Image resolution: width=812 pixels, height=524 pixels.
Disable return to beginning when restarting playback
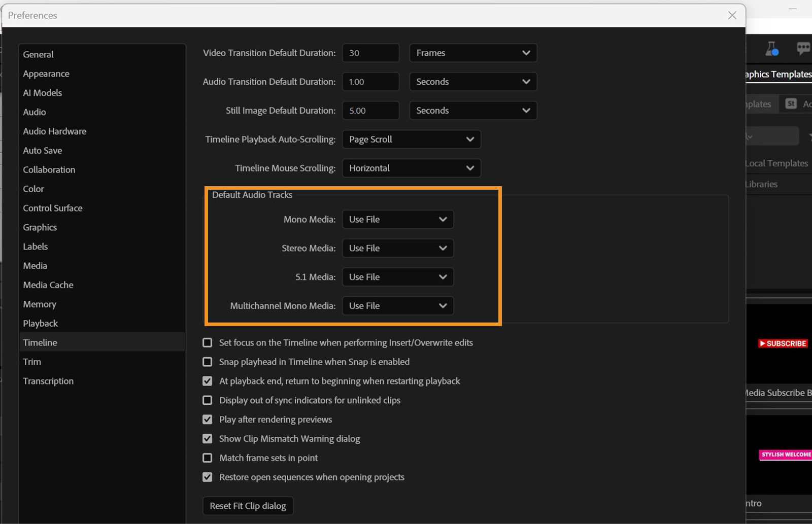point(207,381)
